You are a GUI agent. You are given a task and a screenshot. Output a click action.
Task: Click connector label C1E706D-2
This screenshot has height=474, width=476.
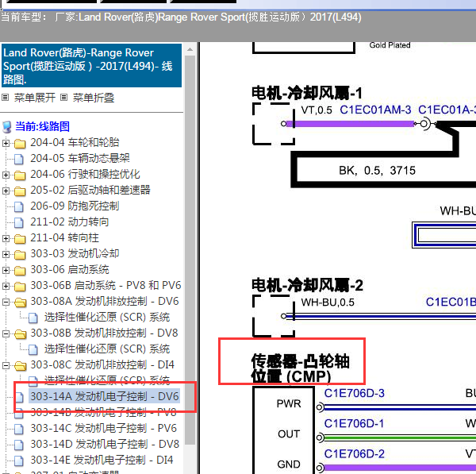point(355,454)
